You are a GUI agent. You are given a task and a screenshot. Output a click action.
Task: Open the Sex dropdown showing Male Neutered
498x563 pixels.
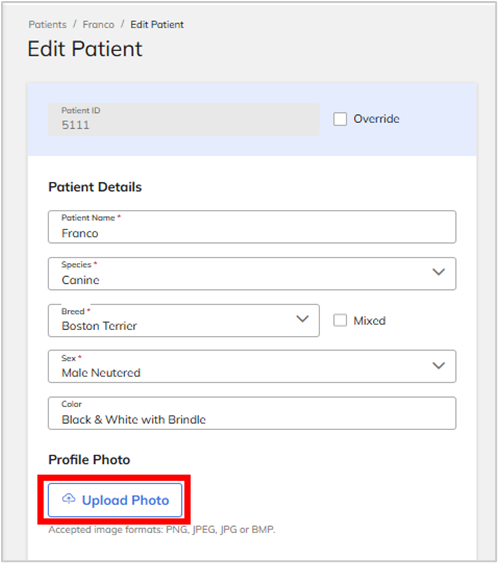[x=252, y=367]
